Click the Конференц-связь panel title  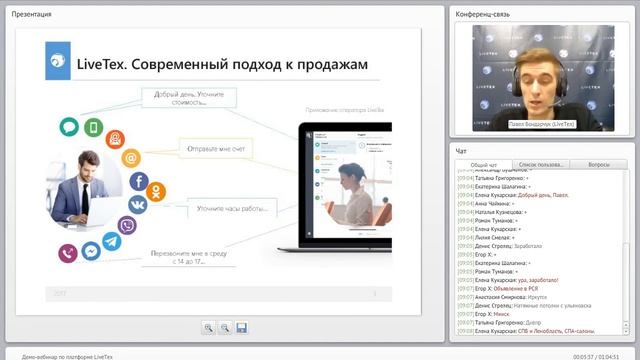click(482, 14)
